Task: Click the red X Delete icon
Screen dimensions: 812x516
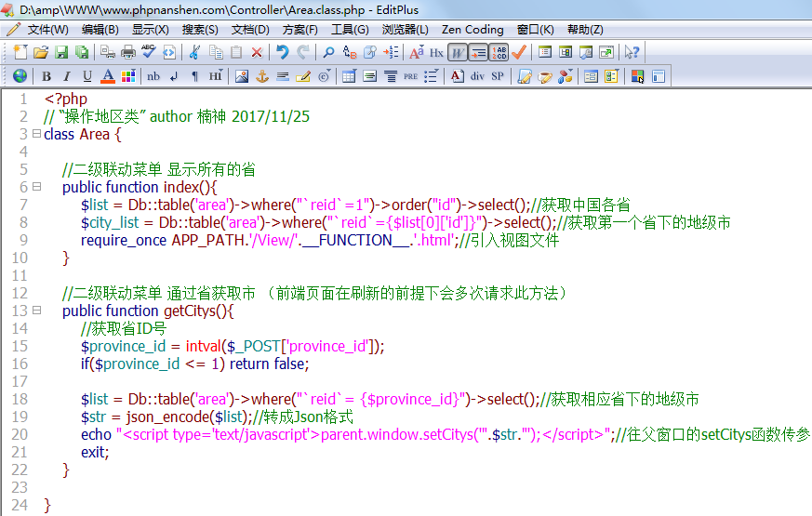Action: 257,52
